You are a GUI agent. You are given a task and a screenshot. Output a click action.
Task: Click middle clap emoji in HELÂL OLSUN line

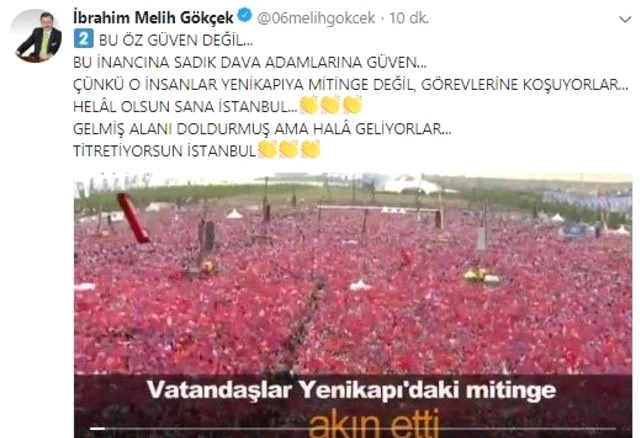[x=331, y=105]
